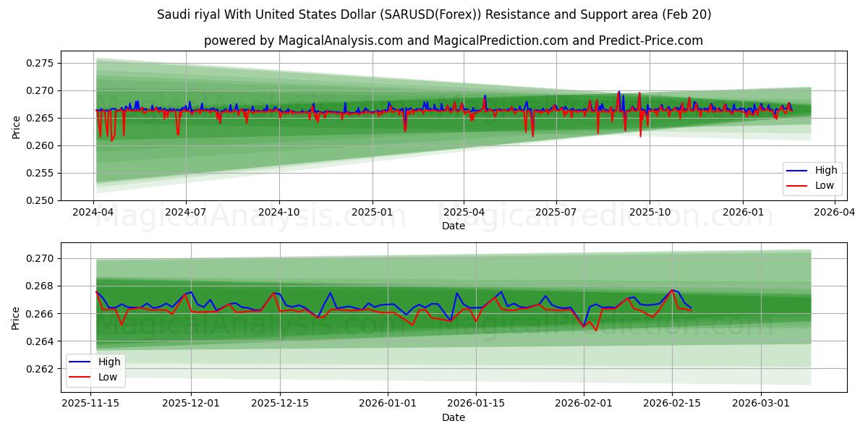This screenshot has height=434, width=868.
Task: Click the Low legend entry in top chart
Action: [x=825, y=184]
